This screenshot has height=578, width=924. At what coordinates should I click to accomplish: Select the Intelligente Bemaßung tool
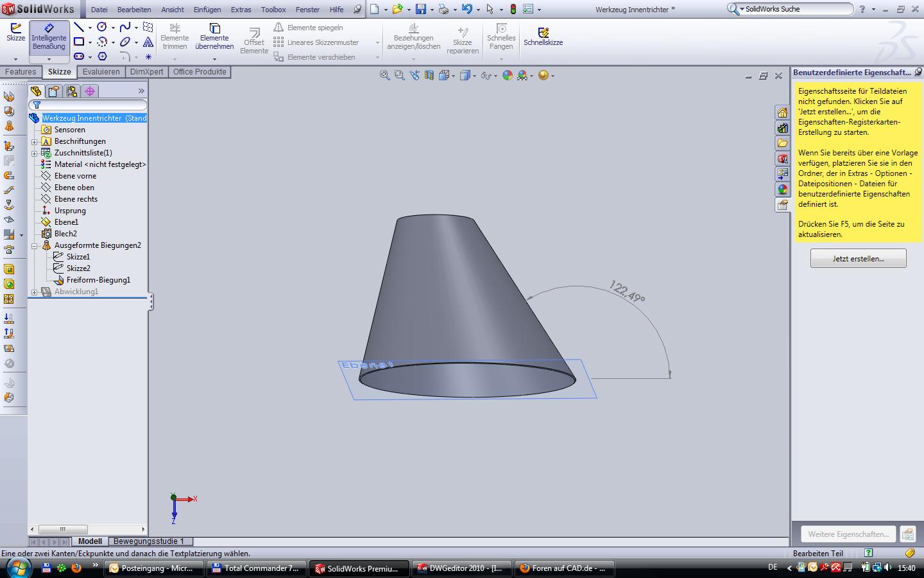click(x=49, y=39)
